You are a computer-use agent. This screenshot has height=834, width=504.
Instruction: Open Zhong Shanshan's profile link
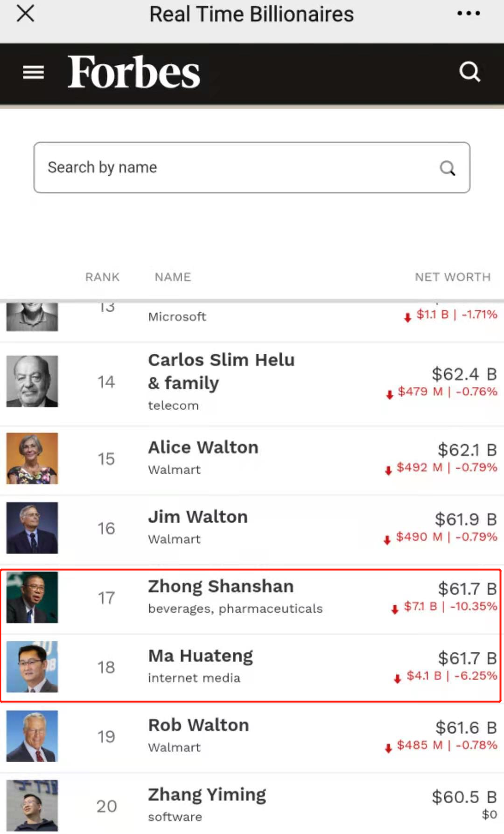(221, 586)
